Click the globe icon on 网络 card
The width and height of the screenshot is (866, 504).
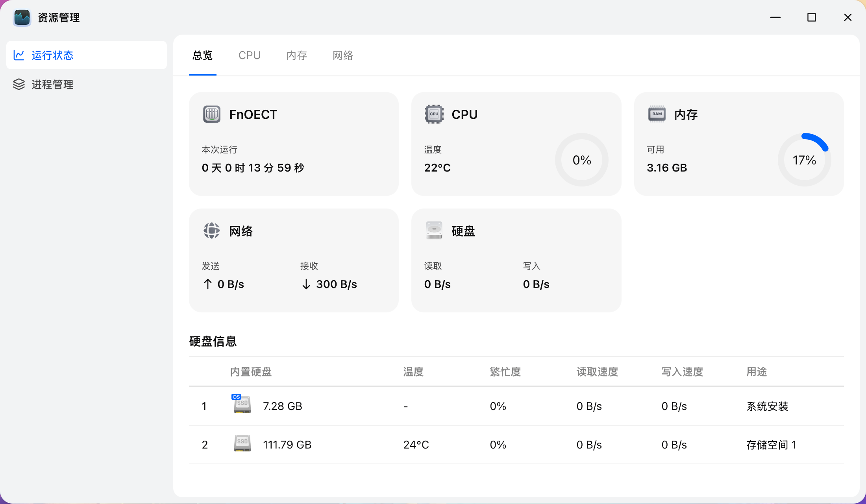click(x=212, y=231)
